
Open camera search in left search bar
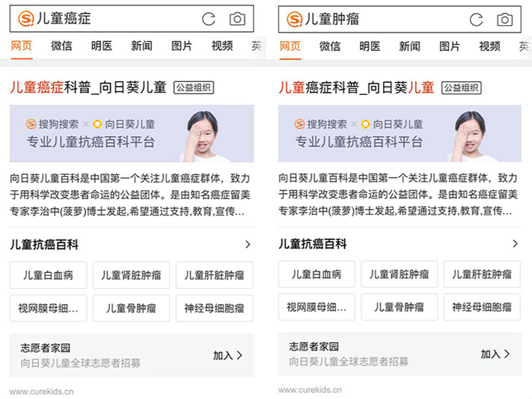click(237, 19)
